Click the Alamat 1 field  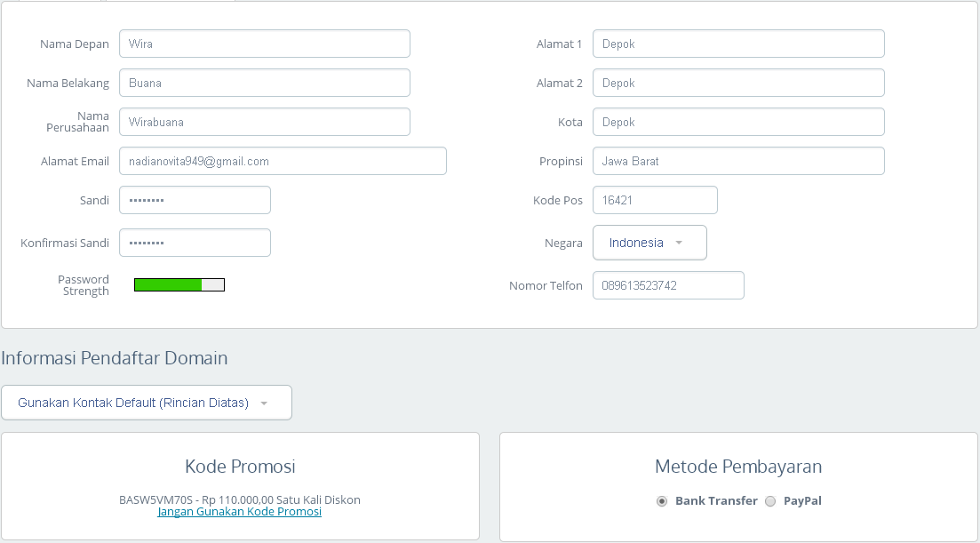click(x=737, y=44)
